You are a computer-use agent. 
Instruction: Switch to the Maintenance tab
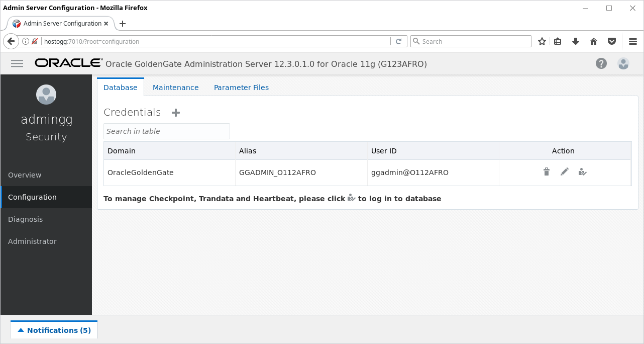(x=176, y=88)
